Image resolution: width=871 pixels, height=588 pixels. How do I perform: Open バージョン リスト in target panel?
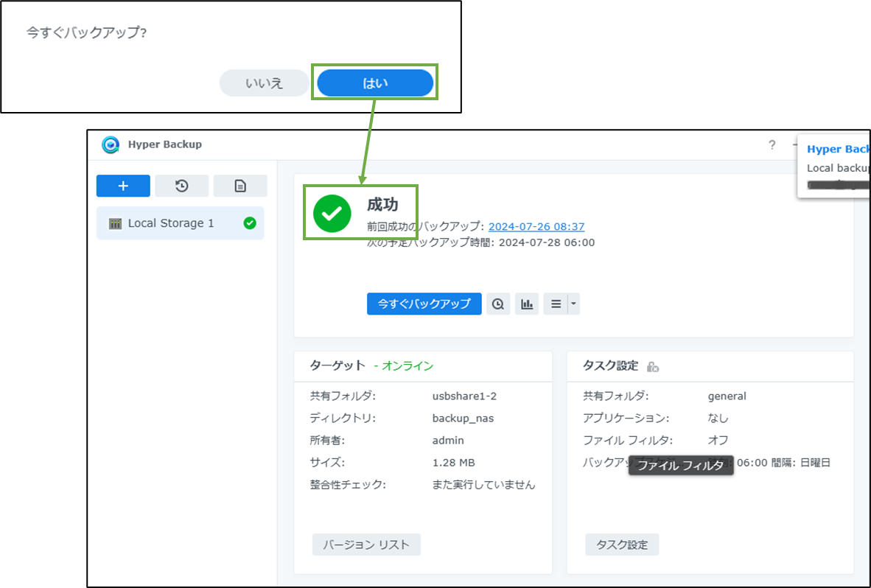pyautogui.click(x=366, y=545)
